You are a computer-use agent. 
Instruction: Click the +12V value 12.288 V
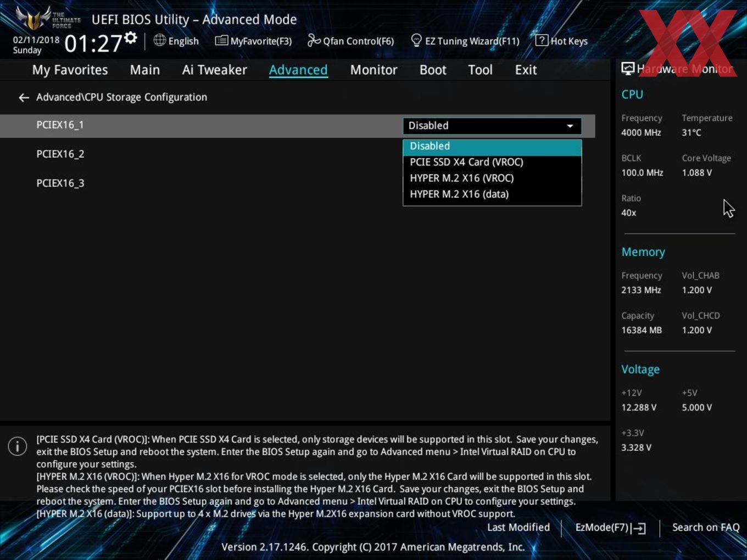click(x=639, y=408)
